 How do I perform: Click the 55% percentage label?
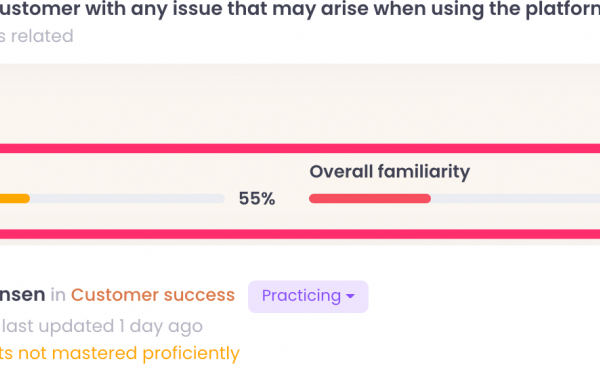click(257, 199)
